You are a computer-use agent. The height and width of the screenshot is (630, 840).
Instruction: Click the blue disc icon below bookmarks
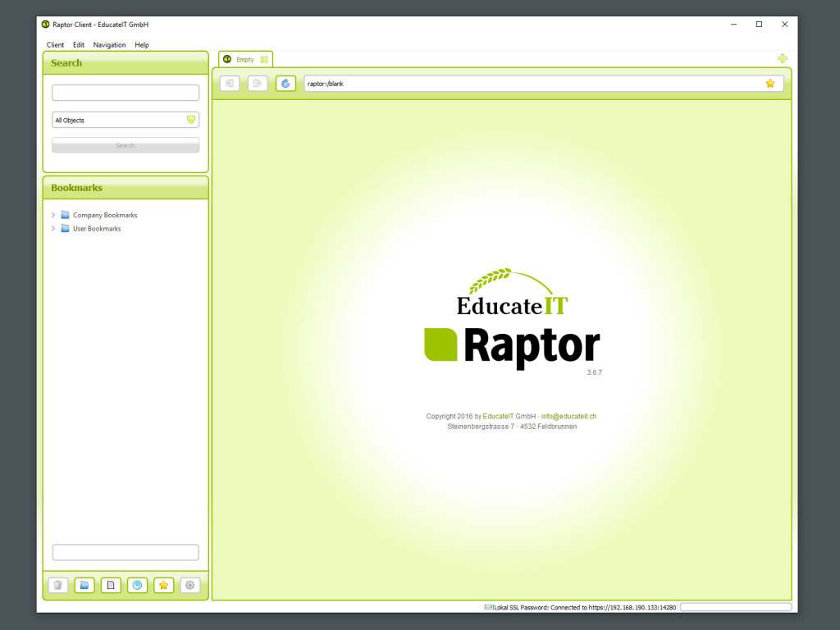pos(137,585)
